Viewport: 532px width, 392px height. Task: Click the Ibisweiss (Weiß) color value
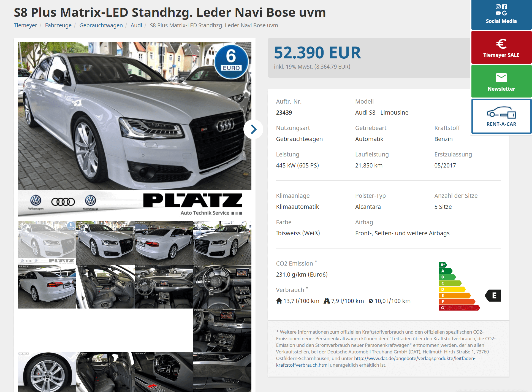[298, 233]
